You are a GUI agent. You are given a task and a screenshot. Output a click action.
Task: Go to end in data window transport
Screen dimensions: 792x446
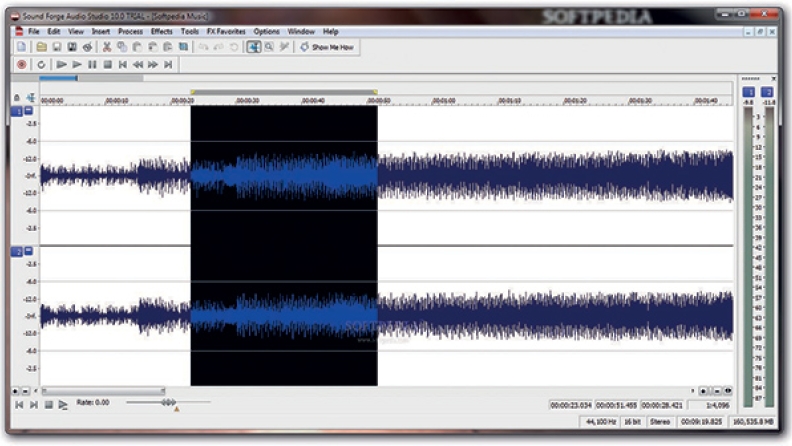click(x=34, y=405)
